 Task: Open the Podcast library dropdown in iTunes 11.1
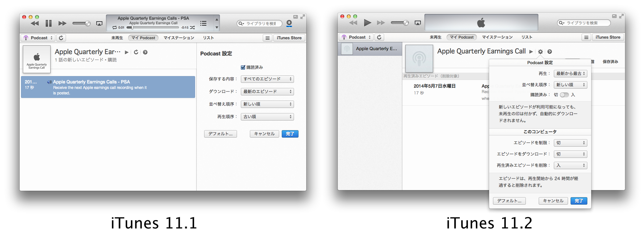[x=38, y=38]
